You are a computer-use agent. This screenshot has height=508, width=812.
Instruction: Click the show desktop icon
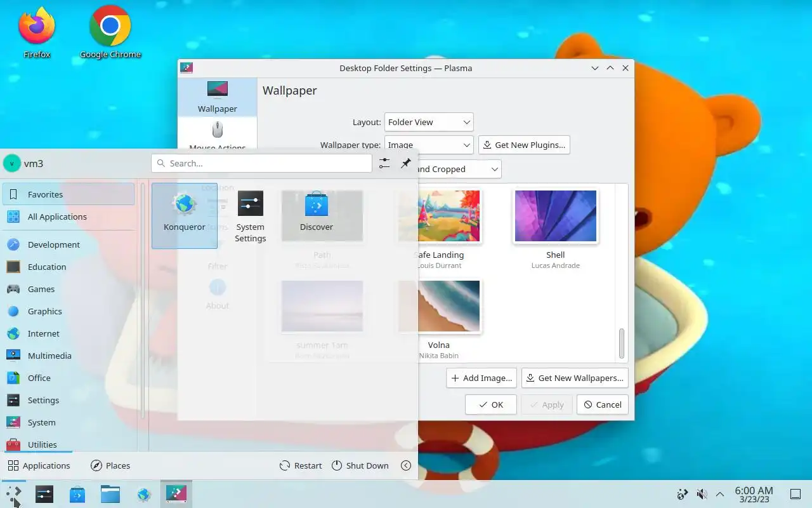point(796,494)
